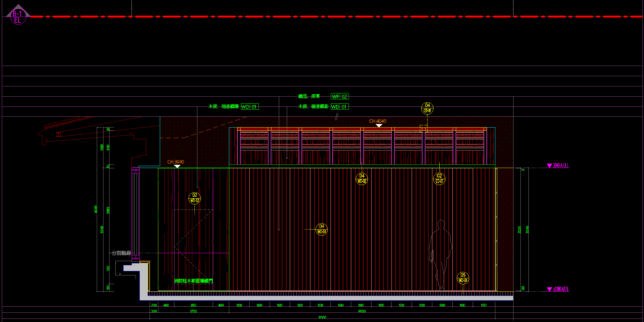
Task: Select the 分割軸線 axis label
Action: [x=121, y=253]
